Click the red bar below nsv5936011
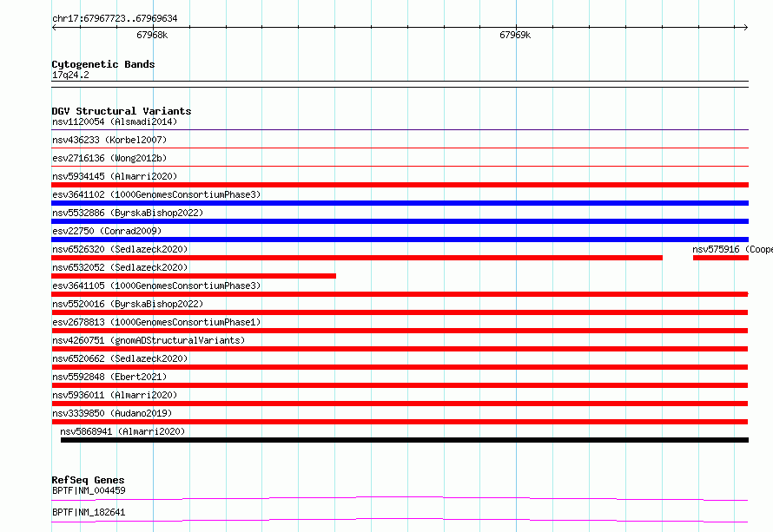This screenshot has width=773, height=532. tap(400, 404)
